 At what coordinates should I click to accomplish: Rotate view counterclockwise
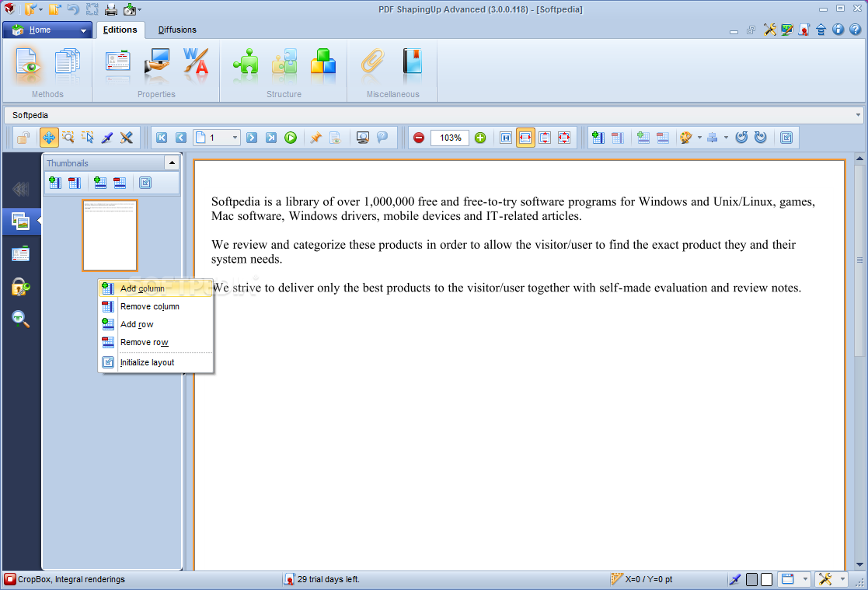pos(742,138)
